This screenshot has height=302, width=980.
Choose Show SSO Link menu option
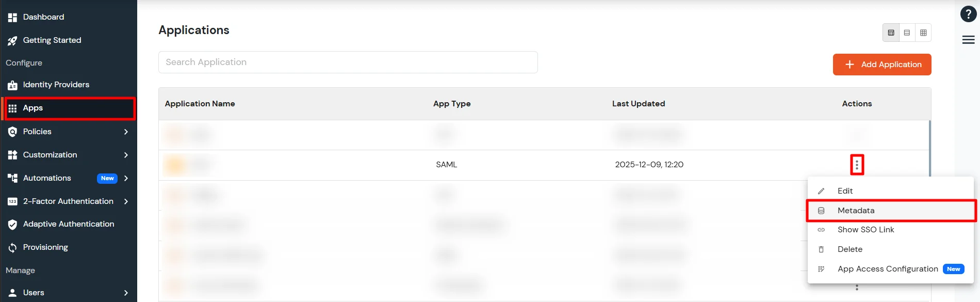click(x=865, y=230)
